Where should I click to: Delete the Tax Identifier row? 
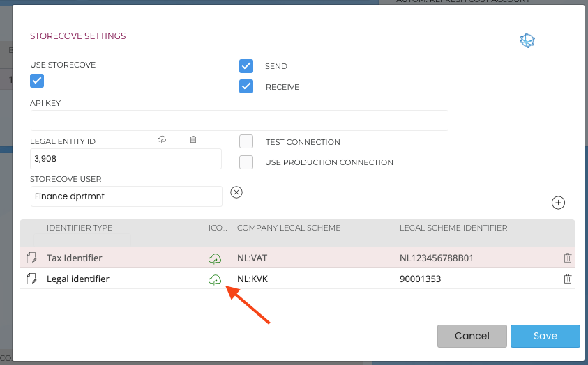pyautogui.click(x=568, y=258)
